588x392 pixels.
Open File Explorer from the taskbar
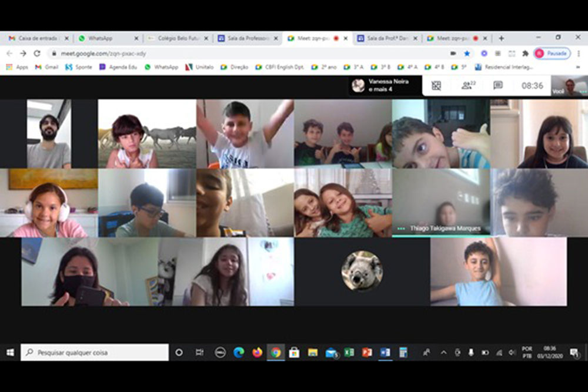click(x=312, y=352)
